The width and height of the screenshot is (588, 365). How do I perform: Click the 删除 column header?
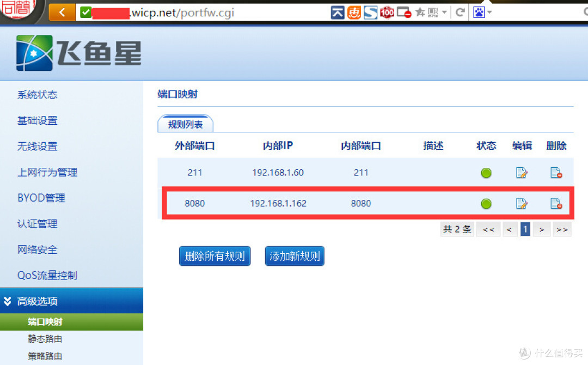pyautogui.click(x=556, y=145)
